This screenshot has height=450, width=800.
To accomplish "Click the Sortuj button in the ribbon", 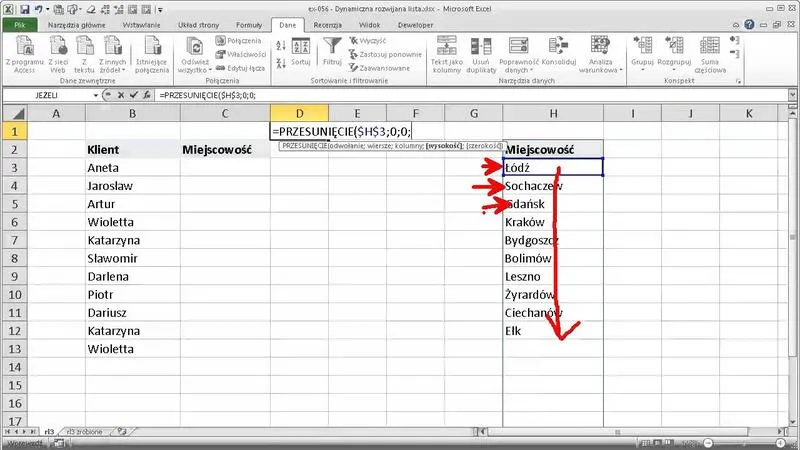I will (x=300, y=54).
